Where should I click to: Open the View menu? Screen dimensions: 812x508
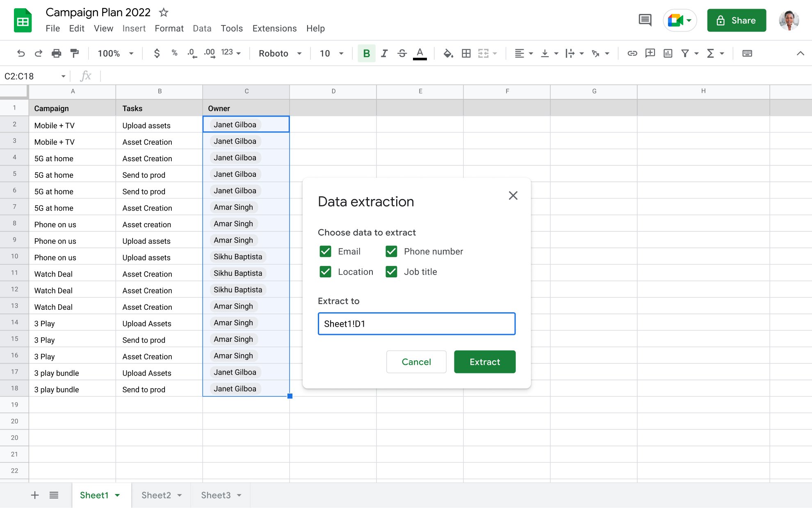103,28
